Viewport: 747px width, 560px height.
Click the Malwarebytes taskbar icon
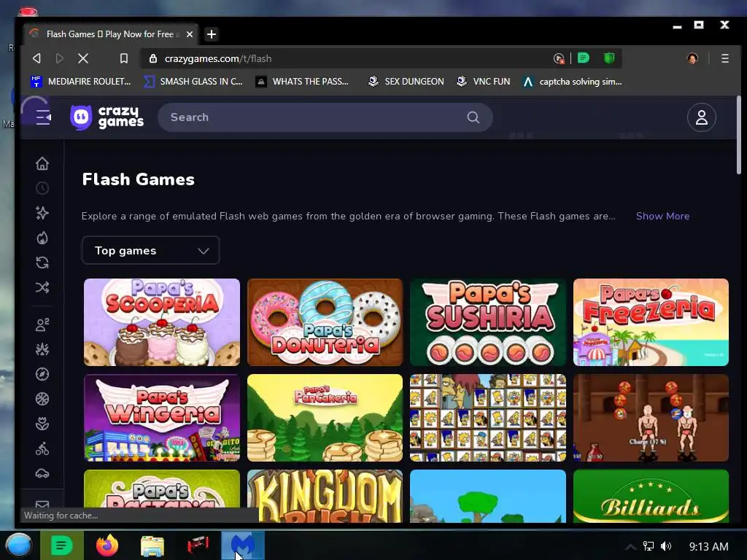[x=243, y=545]
